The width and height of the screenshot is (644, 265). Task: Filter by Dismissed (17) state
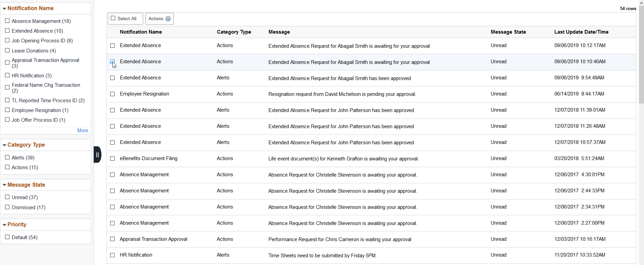7,207
